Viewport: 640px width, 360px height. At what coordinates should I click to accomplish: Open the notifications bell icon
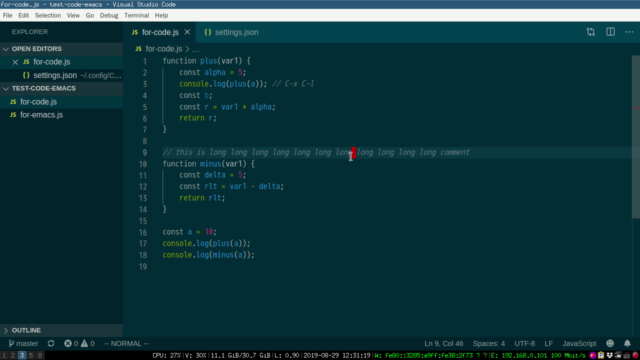point(627,343)
